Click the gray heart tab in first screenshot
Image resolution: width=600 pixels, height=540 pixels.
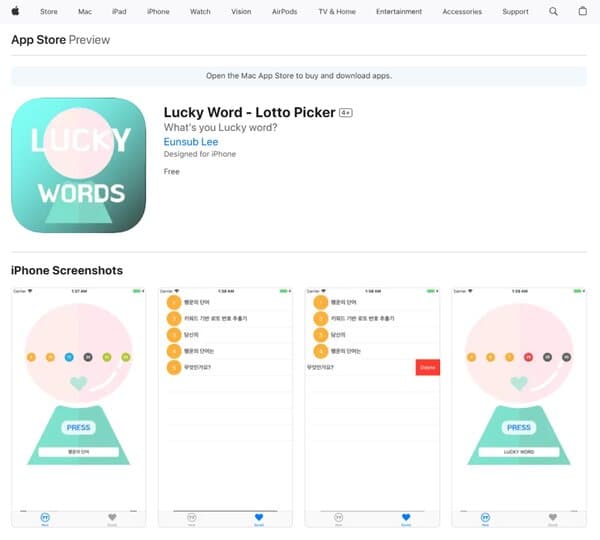(112, 517)
